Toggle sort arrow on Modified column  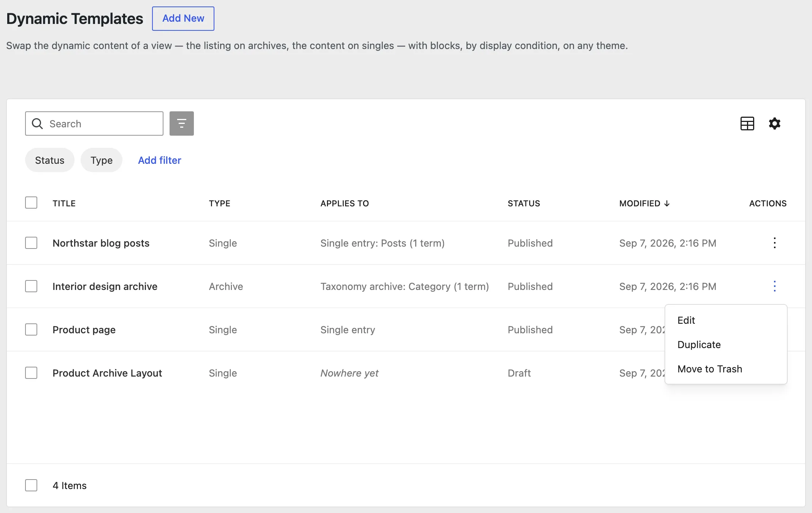tap(667, 204)
